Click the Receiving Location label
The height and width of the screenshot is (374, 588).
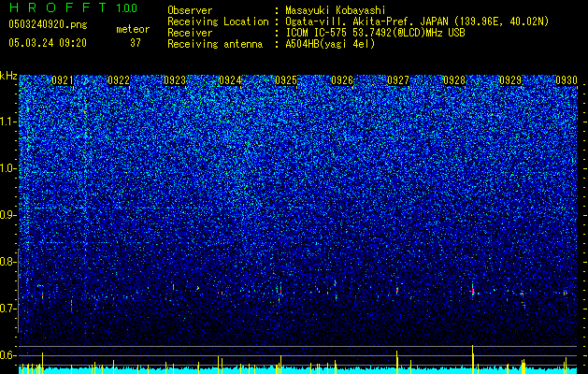[218, 22]
